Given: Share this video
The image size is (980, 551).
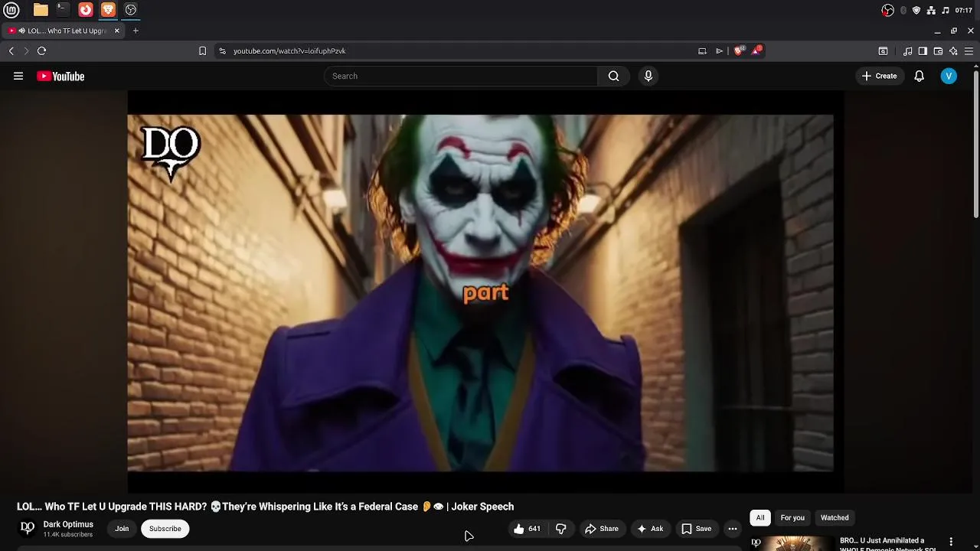Looking at the screenshot, I should 602,529.
